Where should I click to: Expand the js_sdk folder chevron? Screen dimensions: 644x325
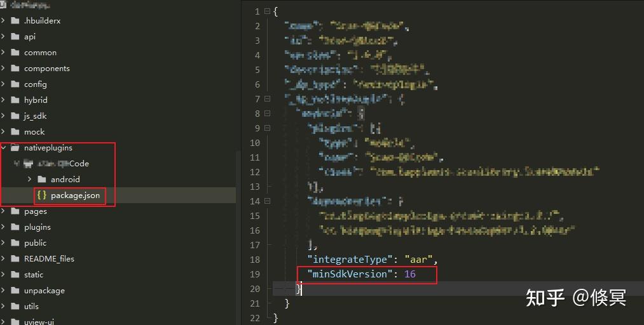(3, 116)
